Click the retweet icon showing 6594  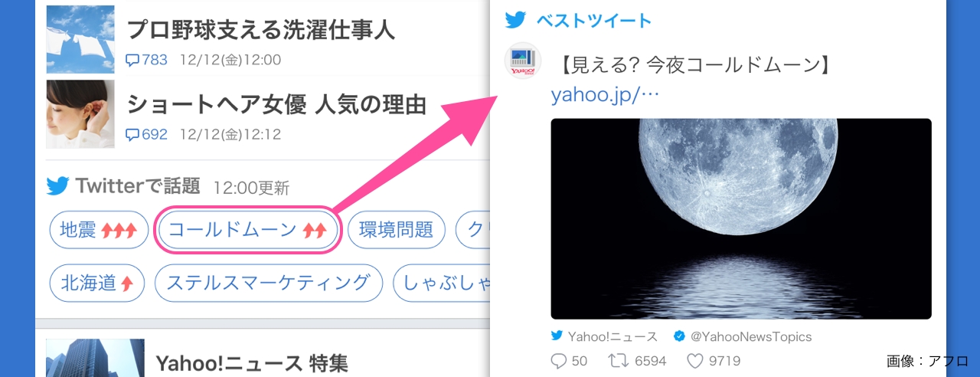coord(617,360)
